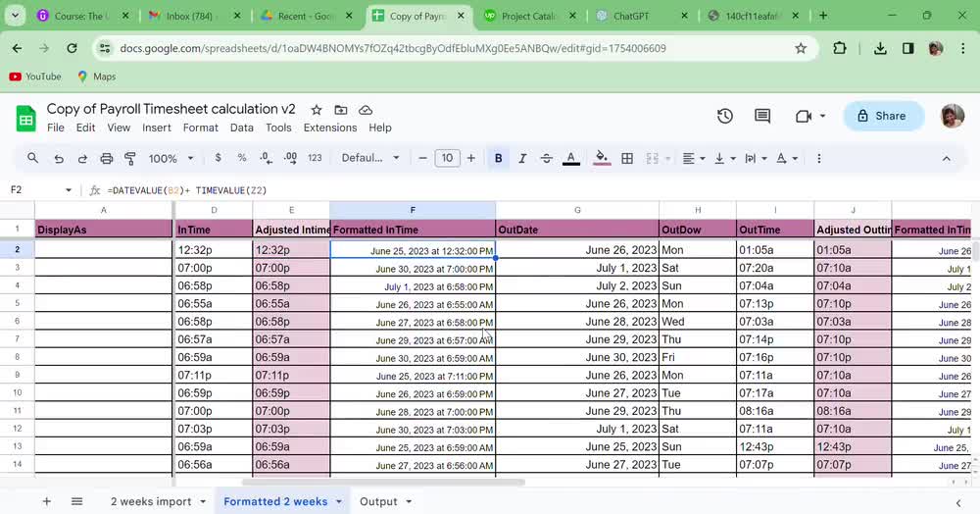Click the Meet camera icon
The width and height of the screenshot is (980, 514).
point(804,116)
